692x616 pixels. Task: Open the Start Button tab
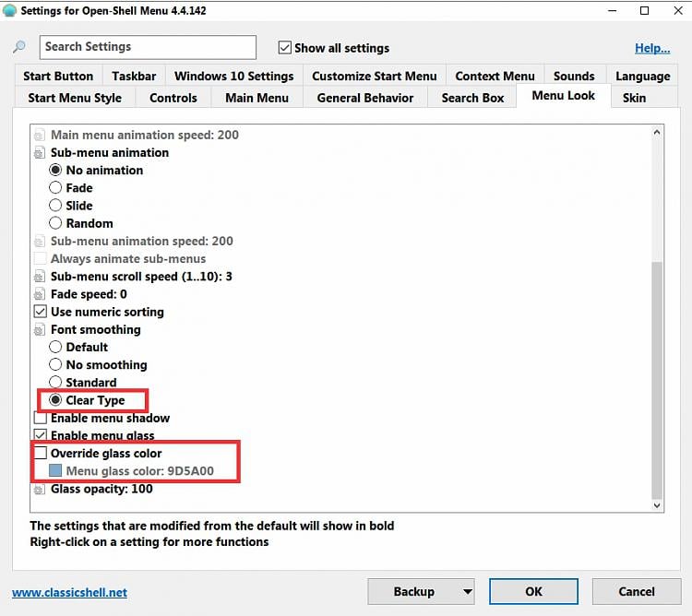click(58, 76)
